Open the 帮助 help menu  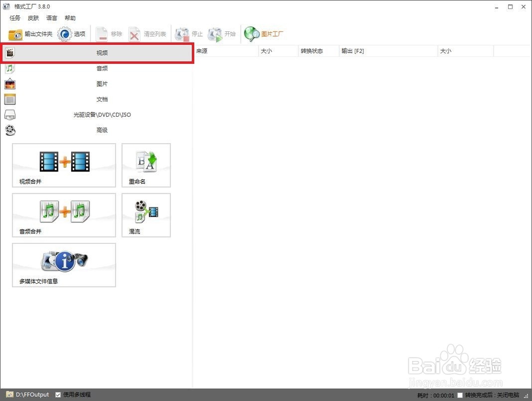click(70, 18)
